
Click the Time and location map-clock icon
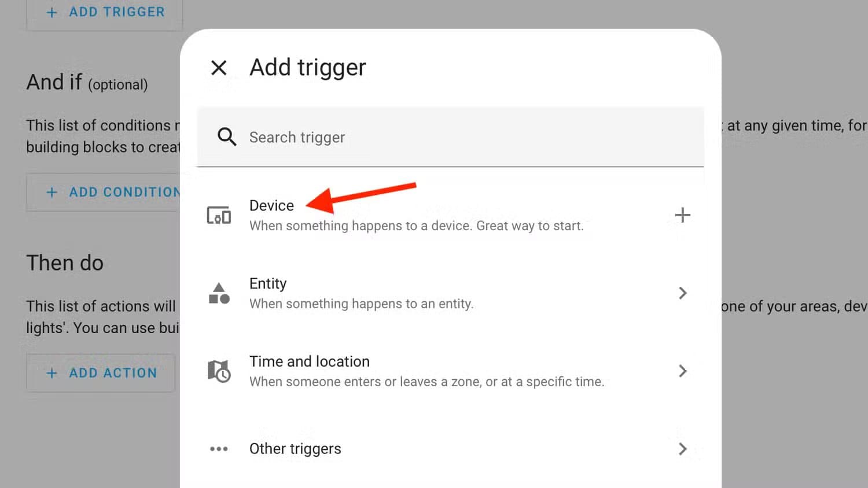[219, 371]
